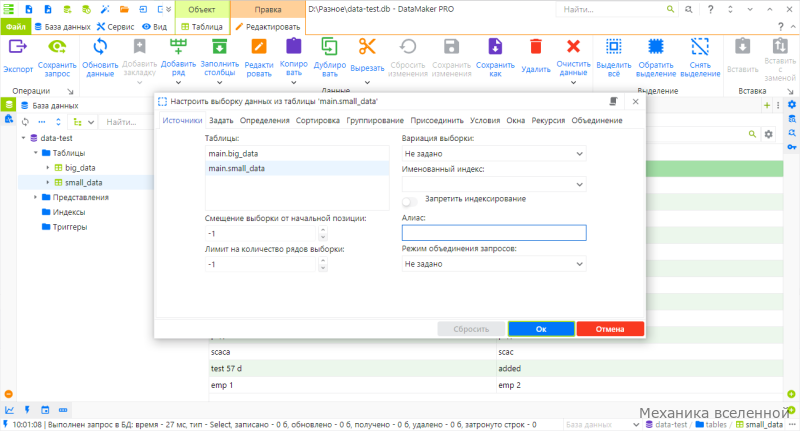Click chart icon in bottom bar
Image resolution: width=800 pixels, height=431 pixels.
(10, 410)
